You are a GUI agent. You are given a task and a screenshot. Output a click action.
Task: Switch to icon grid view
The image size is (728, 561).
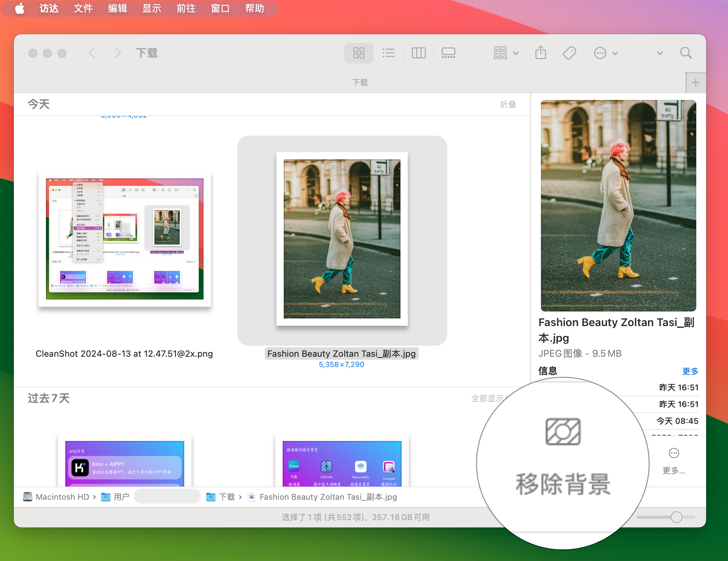(359, 53)
